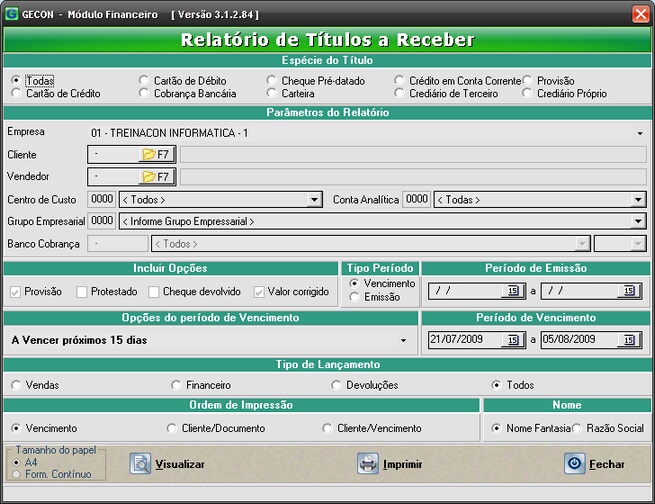Open the A Vencer próximos 15 dias dropdown
Image resolution: width=655 pixels, height=504 pixels.
point(402,341)
